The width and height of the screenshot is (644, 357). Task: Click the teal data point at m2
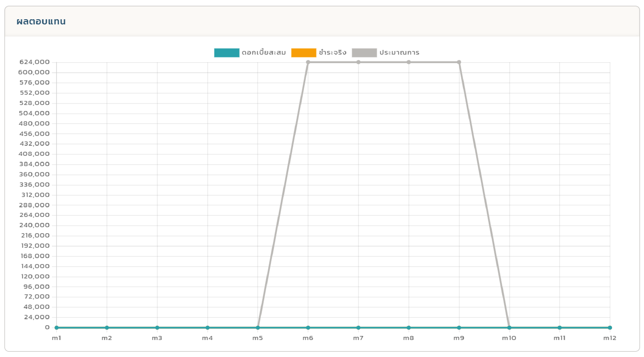(107, 327)
